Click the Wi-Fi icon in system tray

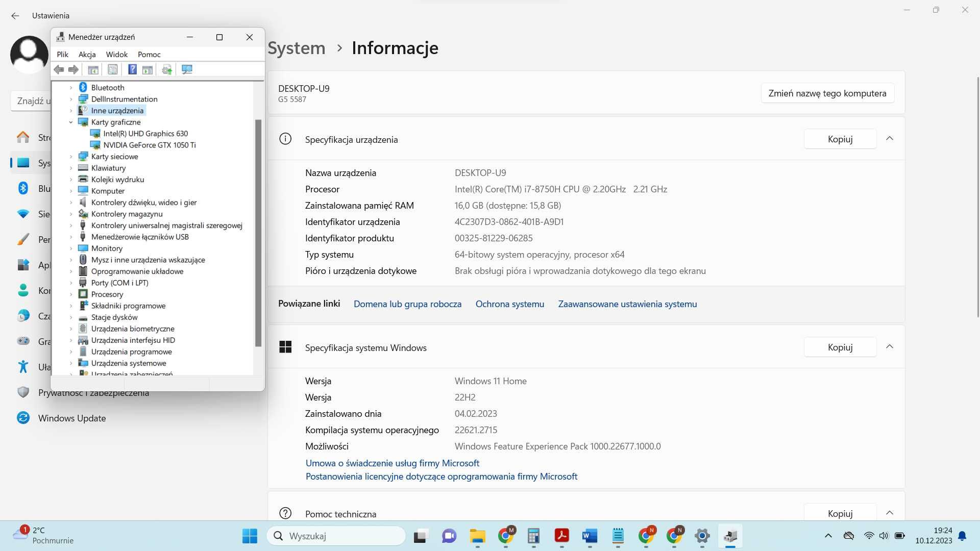point(869,536)
